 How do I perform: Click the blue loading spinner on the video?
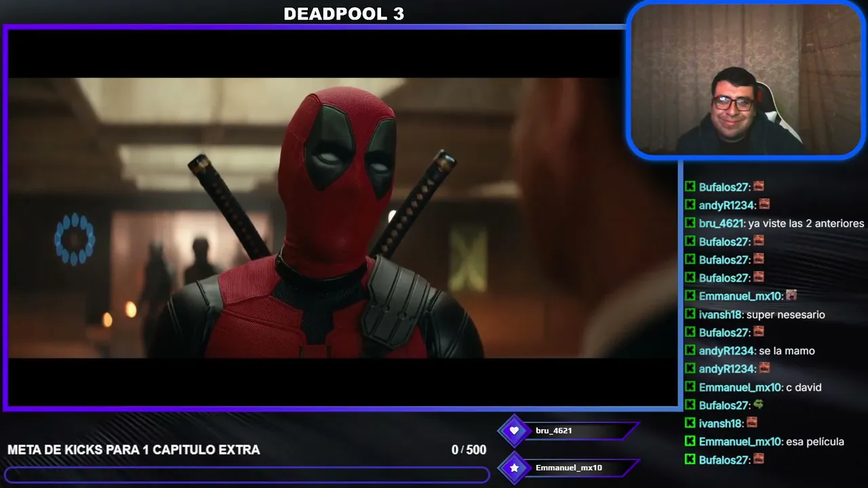(x=75, y=239)
